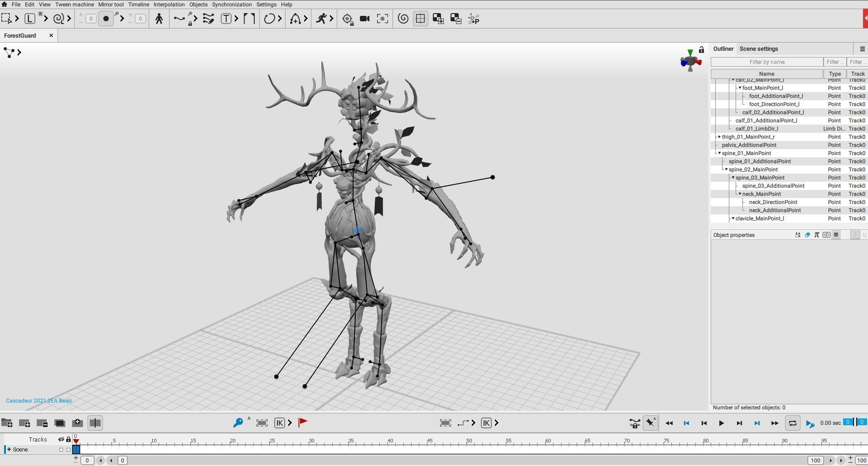
Task: Select the spiral rotation mode icon
Action: pyautogui.click(x=58, y=19)
